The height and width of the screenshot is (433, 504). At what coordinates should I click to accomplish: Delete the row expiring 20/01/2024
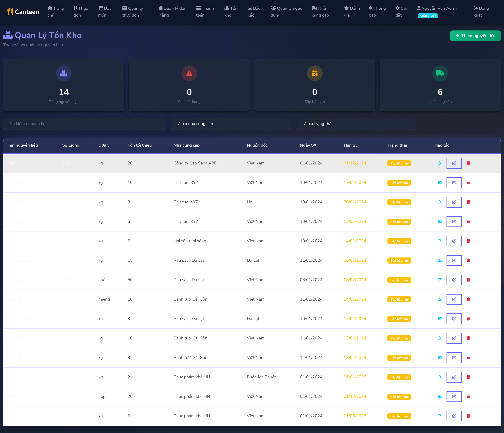pyautogui.click(x=468, y=202)
